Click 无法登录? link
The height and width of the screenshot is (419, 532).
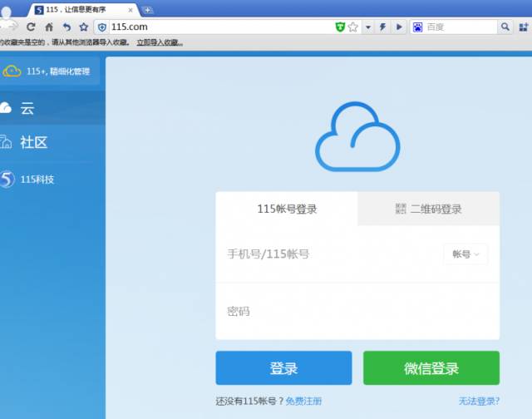point(479,401)
